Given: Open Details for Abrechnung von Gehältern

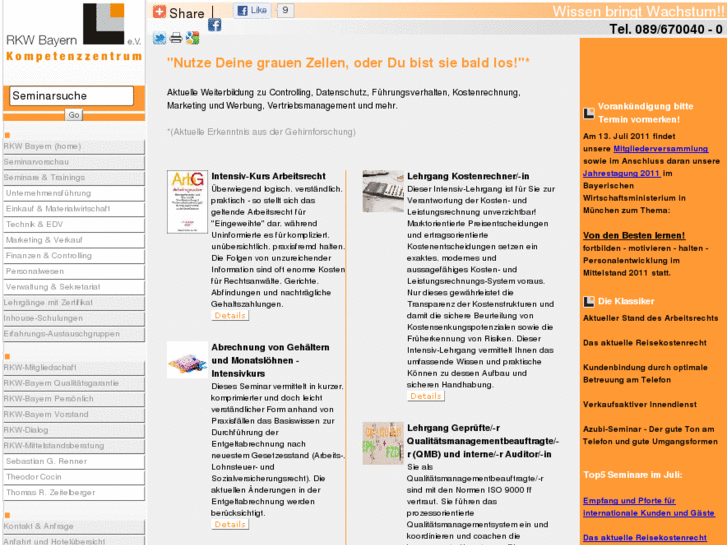Looking at the screenshot, I should tap(230, 524).
